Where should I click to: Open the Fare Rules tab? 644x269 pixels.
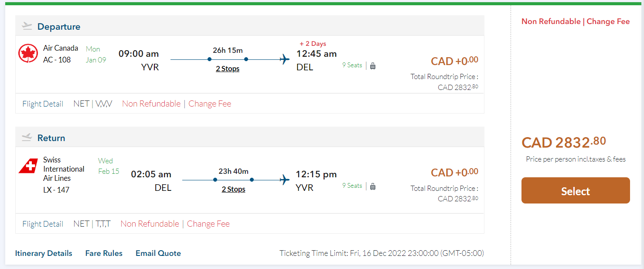pyautogui.click(x=104, y=253)
